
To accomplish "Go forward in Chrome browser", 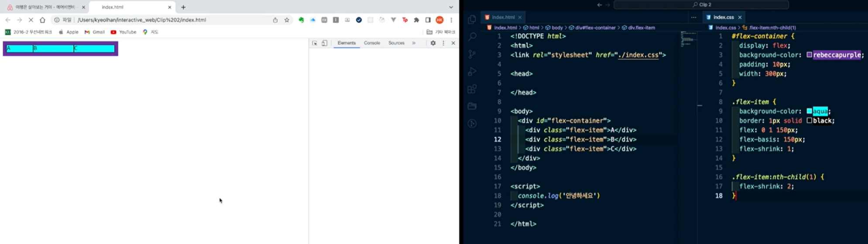I will (x=19, y=20).
